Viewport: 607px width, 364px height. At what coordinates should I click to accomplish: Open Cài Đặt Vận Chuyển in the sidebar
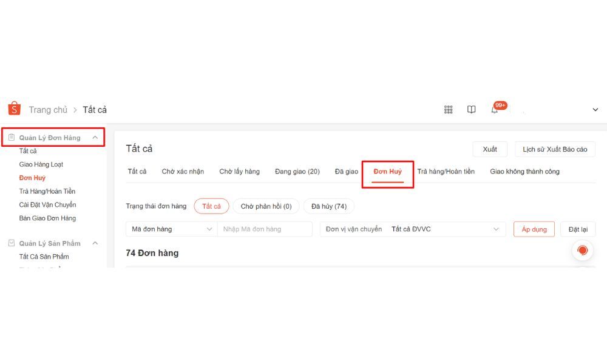click(47, 204)
